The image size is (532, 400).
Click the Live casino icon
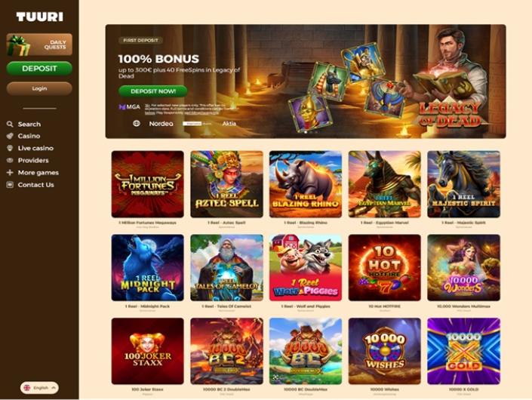(x=10, y=148)
